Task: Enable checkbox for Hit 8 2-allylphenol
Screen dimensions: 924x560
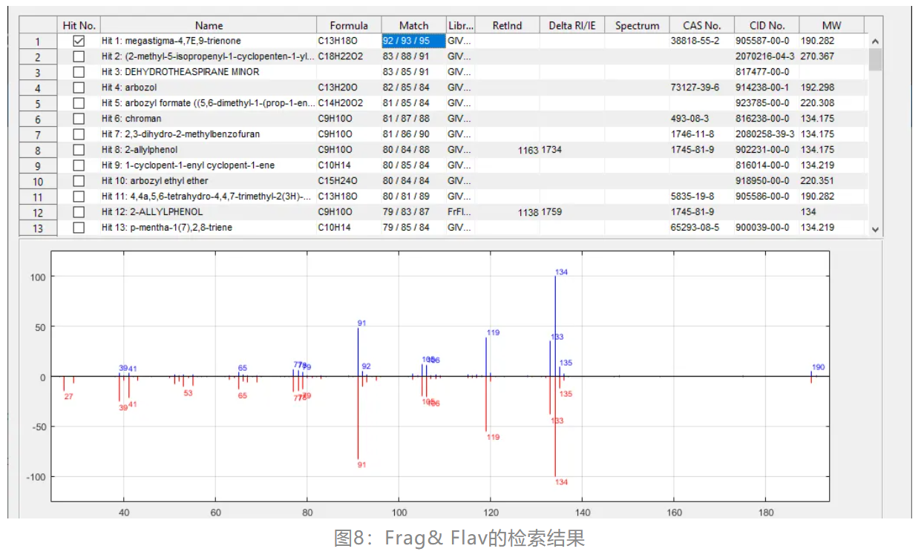Action: tap(79, 150)
